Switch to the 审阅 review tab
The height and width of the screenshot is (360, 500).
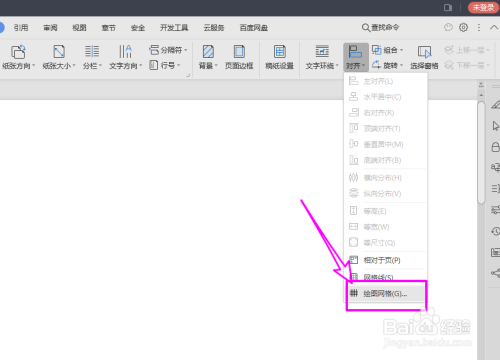tap(50, 28)
